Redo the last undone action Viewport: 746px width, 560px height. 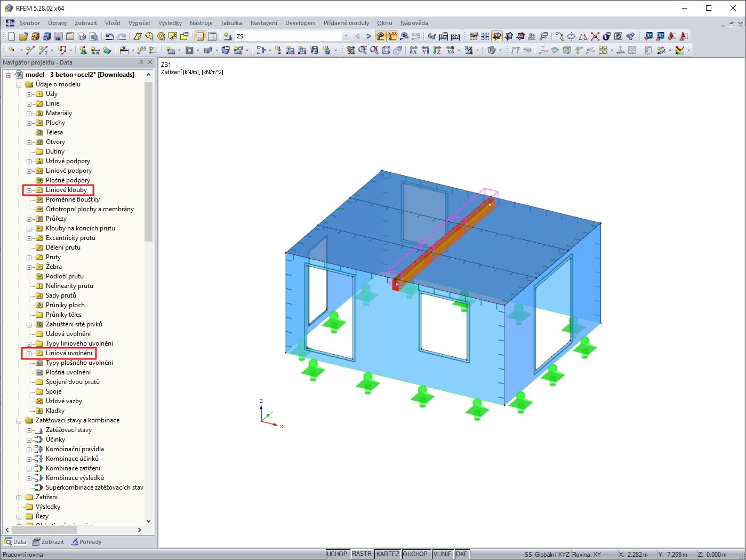pos(122,36)
